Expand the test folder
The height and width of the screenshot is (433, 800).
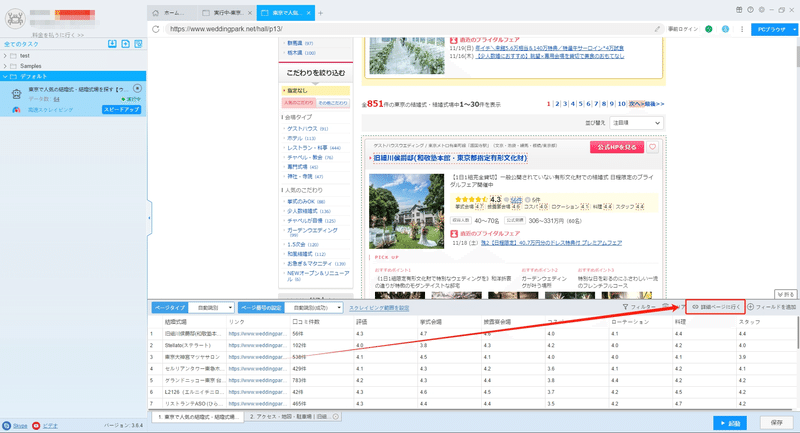tap(5, 56)
